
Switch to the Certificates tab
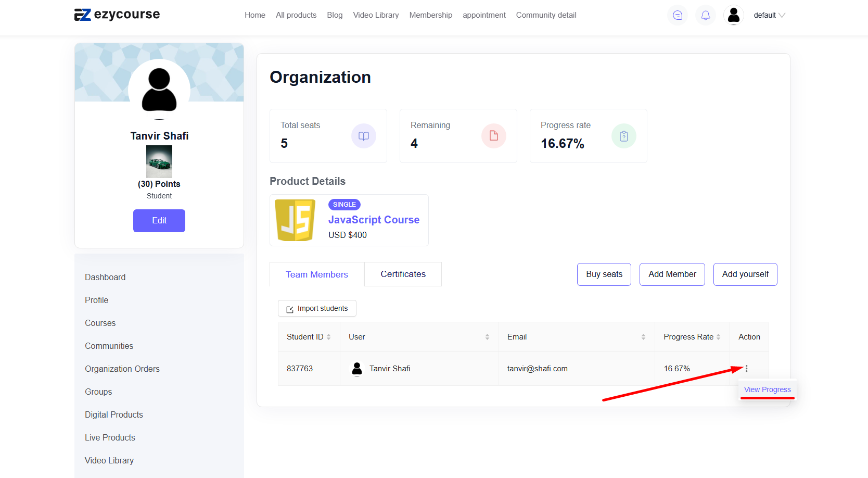pos(403,274)
